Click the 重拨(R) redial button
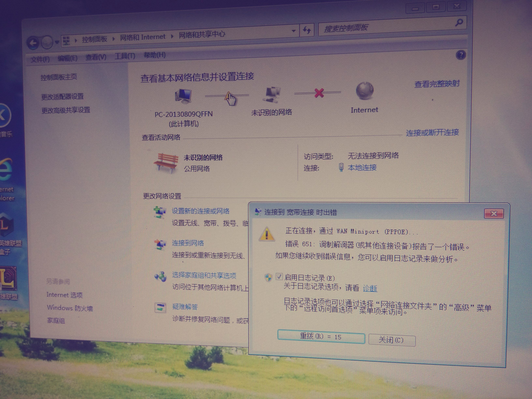 tap(321, 336)
